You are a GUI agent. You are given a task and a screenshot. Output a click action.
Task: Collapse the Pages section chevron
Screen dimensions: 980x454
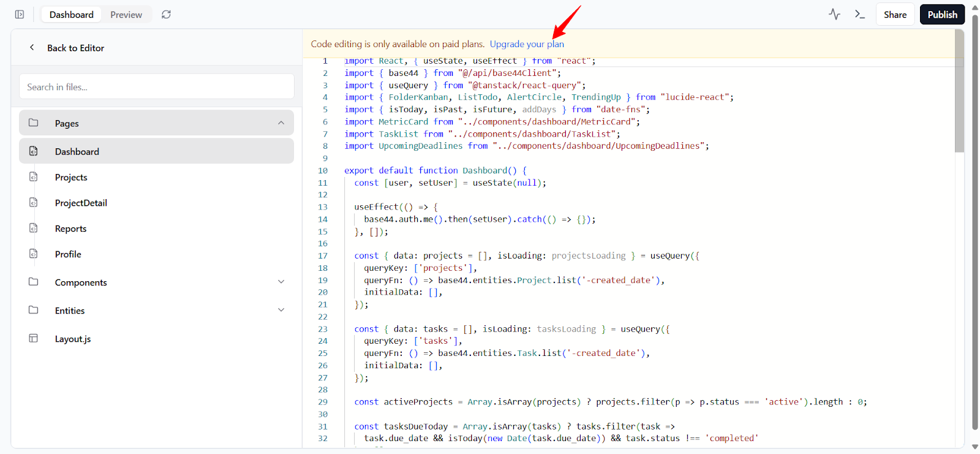point(281,123)
